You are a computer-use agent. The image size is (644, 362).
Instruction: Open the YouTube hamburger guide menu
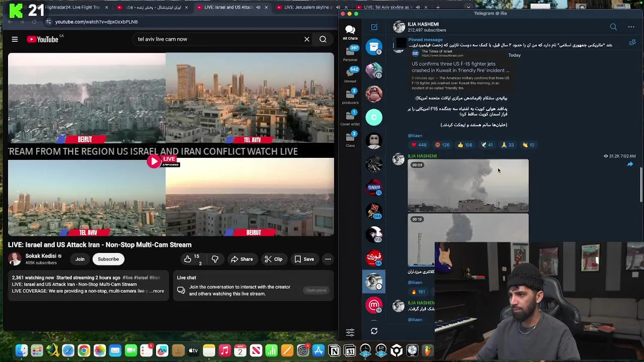[x=15, y=39]
